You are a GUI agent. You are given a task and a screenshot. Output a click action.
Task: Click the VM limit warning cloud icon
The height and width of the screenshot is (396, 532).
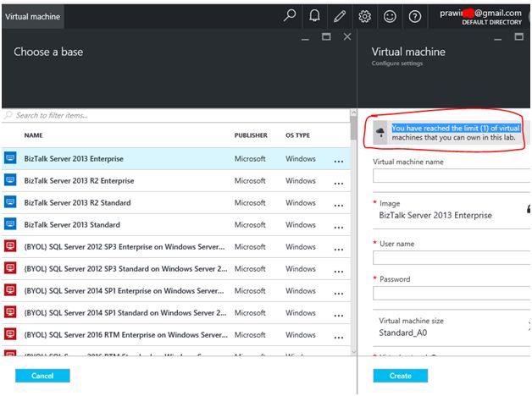tap(380, 133)
